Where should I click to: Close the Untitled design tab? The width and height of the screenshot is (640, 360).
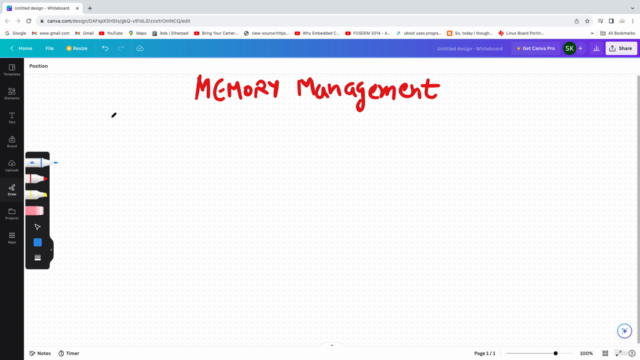point(77,8)
